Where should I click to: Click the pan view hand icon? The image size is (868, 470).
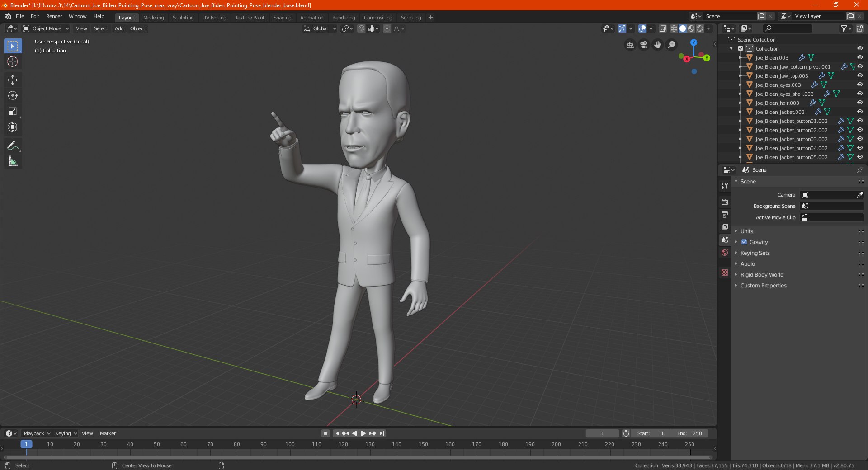(658, 45)
